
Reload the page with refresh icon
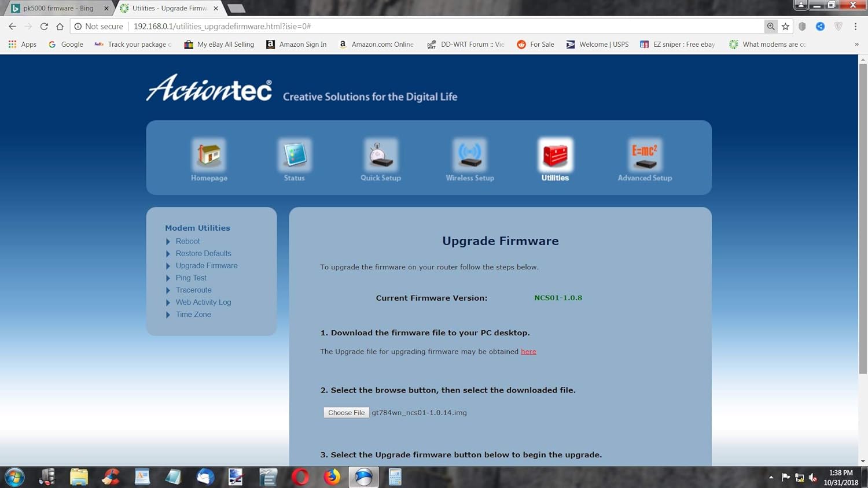point(44,26)
